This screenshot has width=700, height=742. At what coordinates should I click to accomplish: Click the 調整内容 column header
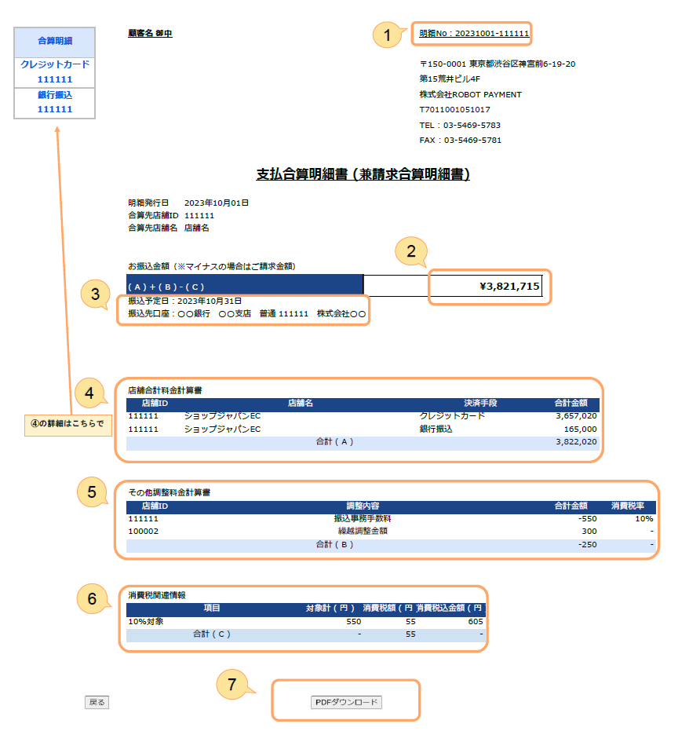pyautogui.click(x=363, y=506)
